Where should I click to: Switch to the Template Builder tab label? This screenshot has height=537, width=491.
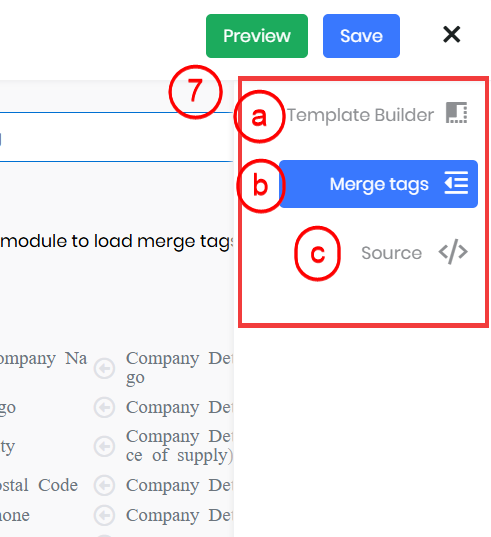[360, 115]
